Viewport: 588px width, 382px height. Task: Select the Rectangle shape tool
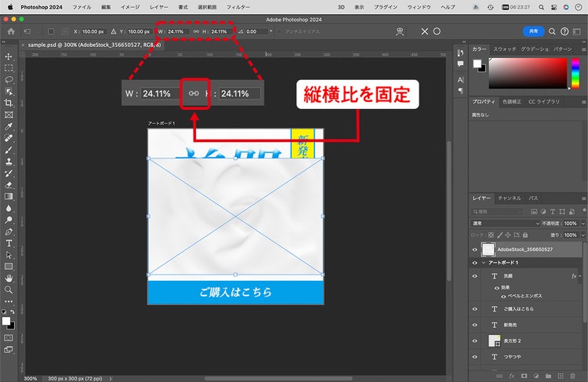click(9, 267)
